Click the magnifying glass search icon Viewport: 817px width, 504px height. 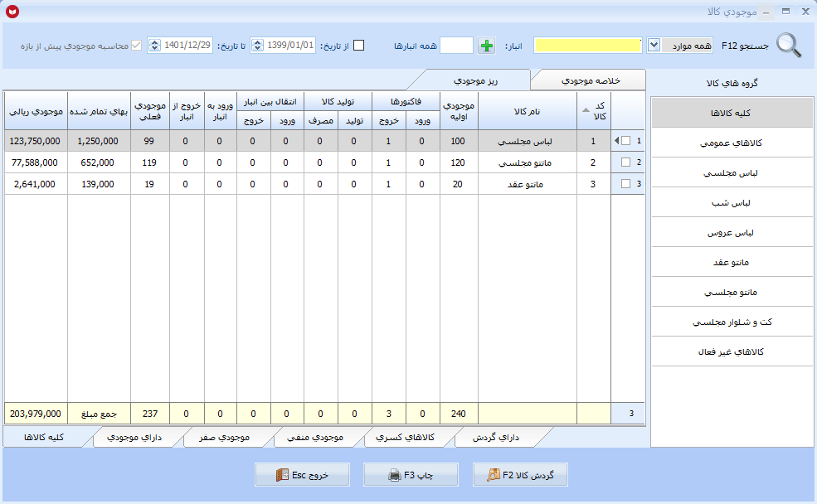789,46
